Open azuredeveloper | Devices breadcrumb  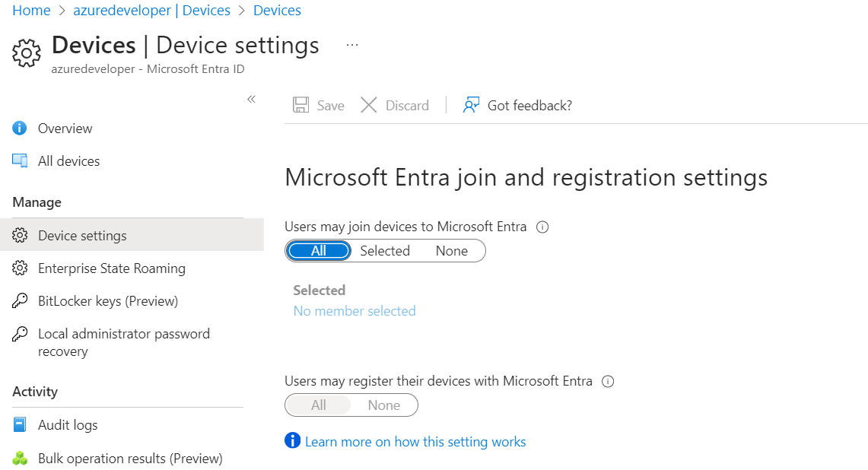151,11
